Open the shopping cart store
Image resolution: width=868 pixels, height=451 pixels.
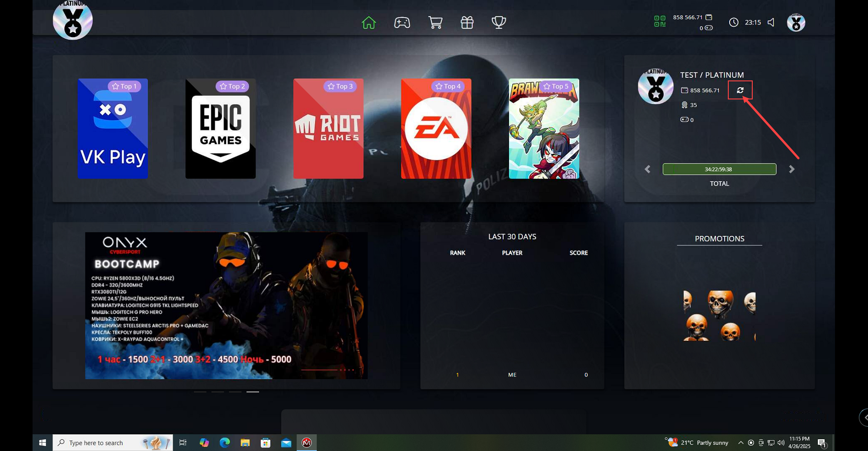[x=435, y=23]
